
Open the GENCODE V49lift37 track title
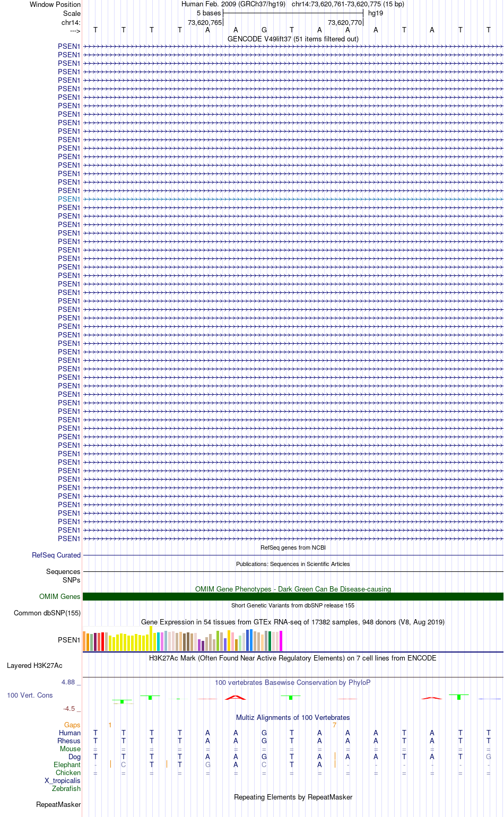tap(293, 39)
